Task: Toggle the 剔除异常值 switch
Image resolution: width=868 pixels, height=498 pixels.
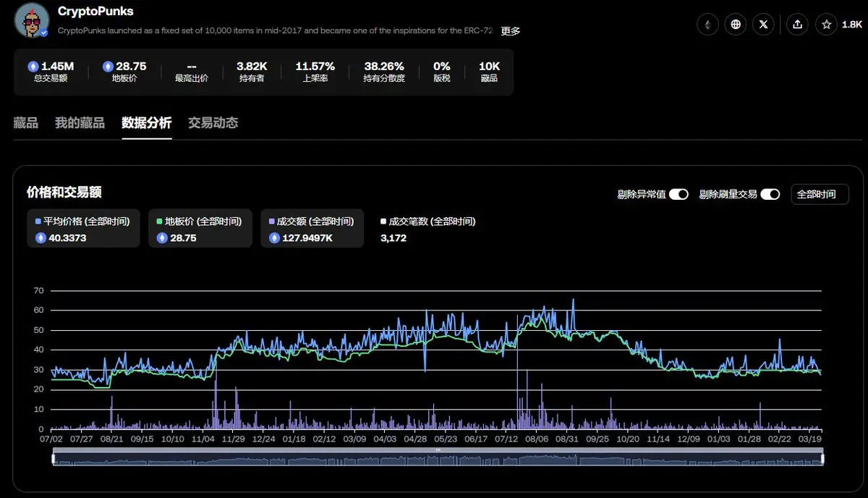Action: click(678, 194)
